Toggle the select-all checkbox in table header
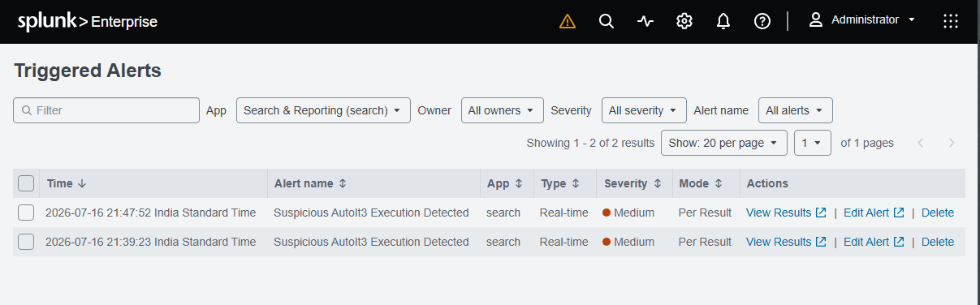The height and width of the screenshot is (305, 980). click(26, 183)
